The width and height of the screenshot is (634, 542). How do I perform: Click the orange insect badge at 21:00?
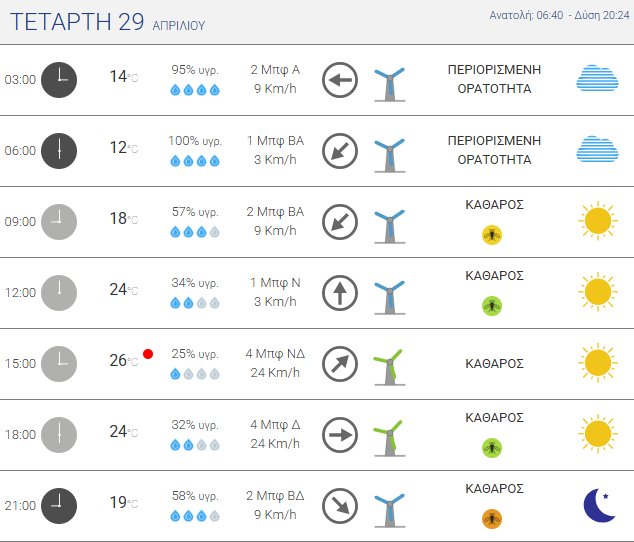pyautogui.click(x=492, y=518)
